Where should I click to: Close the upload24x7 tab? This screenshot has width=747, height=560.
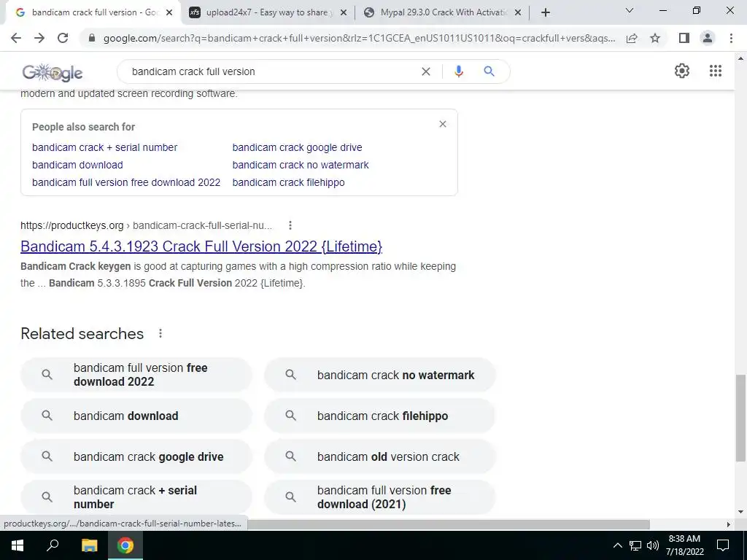pyautogui.click(x=343, y=13)
